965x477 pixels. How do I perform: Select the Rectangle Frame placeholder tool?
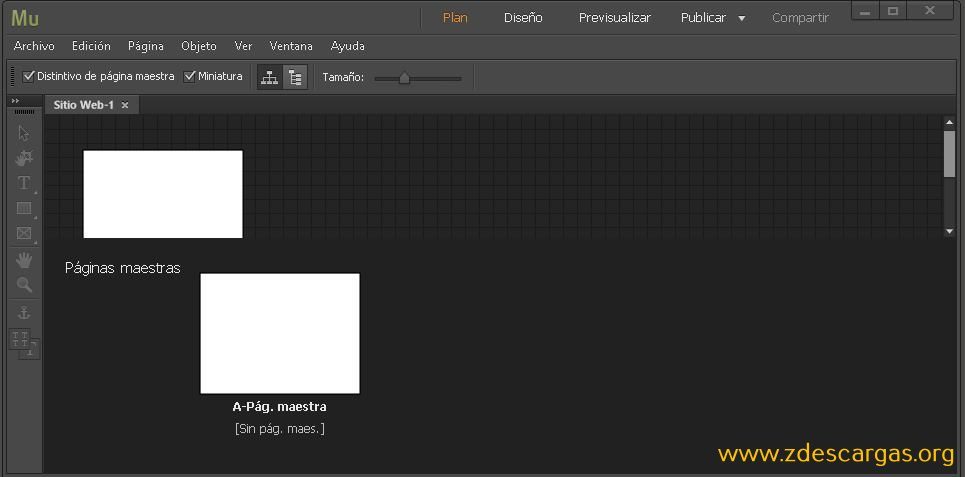coord(24,233)
